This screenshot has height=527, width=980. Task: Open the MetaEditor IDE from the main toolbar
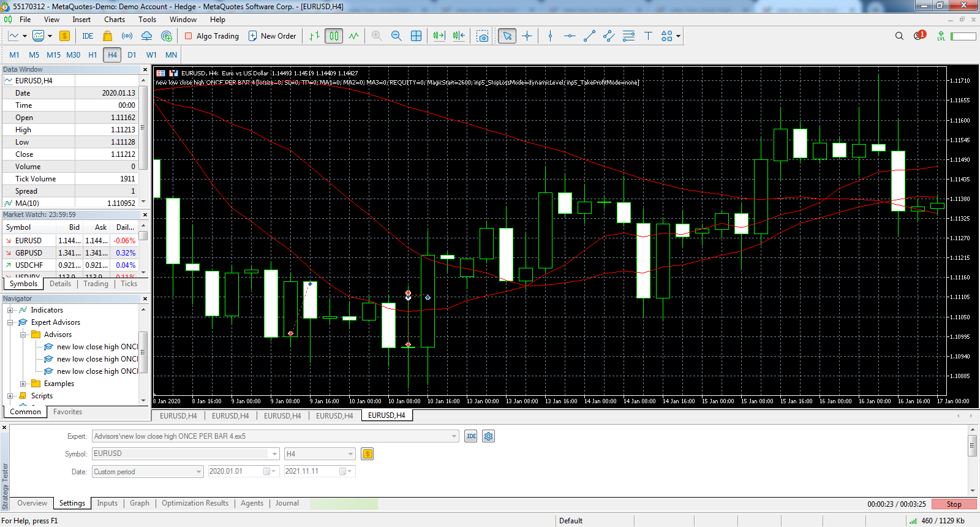[88, 36]
